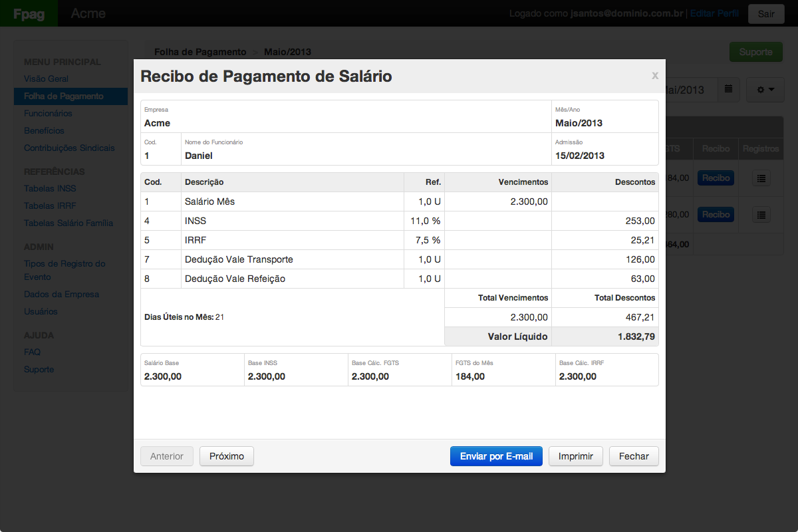The width and height of the screenshot is (798, 532).
Task: Click the INSS discount 253,00
Action: point(640,220)
